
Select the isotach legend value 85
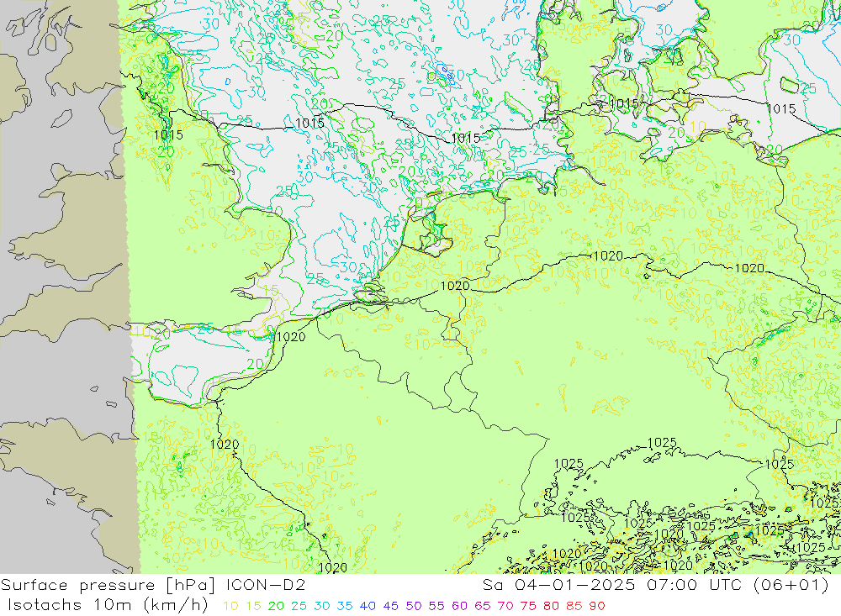pos(574,607)
